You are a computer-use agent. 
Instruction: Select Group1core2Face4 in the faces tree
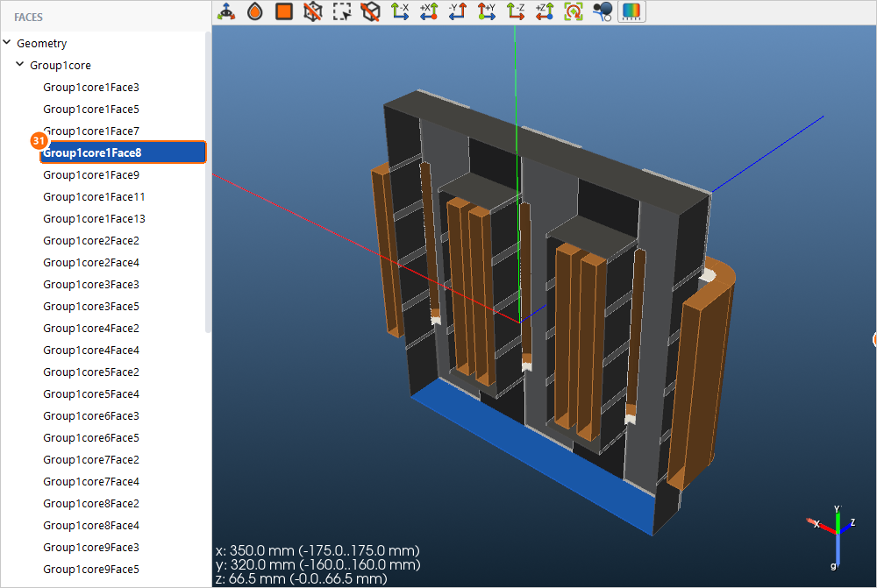click(91, 262)
